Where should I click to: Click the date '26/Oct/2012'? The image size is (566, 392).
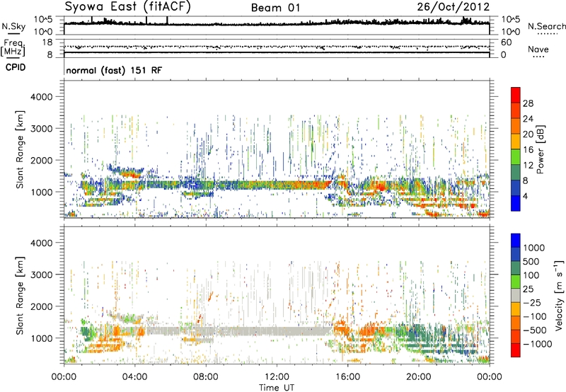[x=454, y=7]
